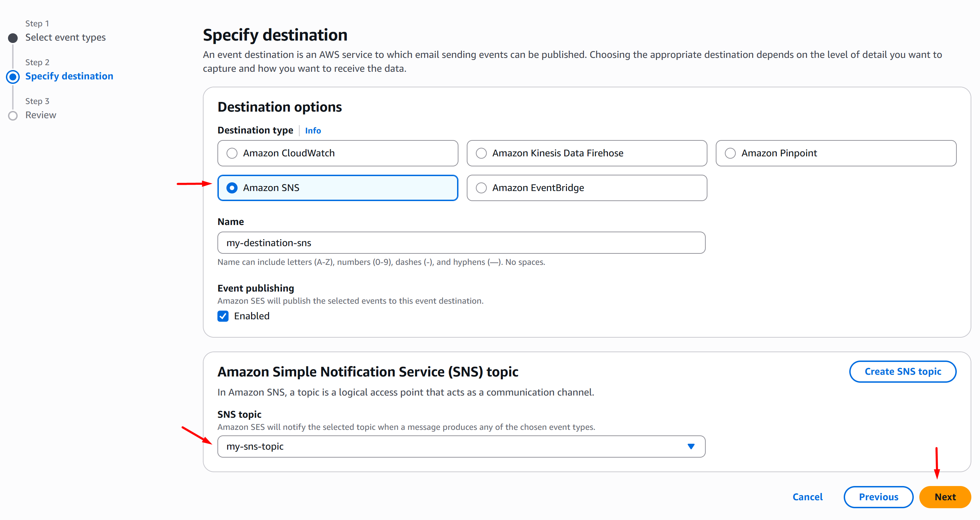Click the dropdown arrow for my-sns-topic
Screen dimensions: 980x520
point(691,446)
